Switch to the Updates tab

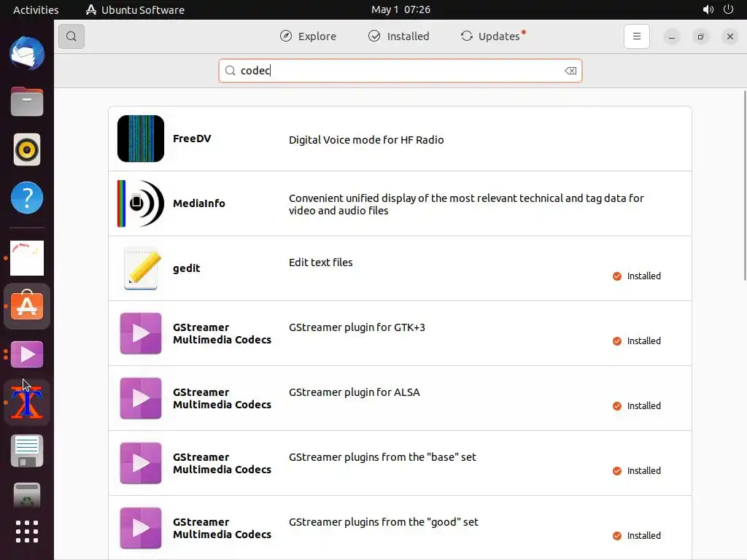coord(492,36)
